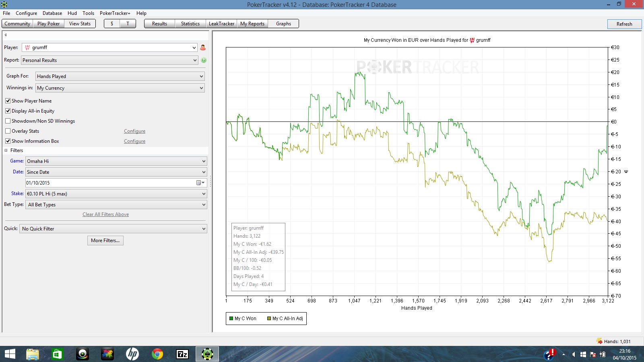Open the Windows Store taskbar icon
Image resolution: width=644 pixels, height=362 pixels.
click(x=58, y=354)
